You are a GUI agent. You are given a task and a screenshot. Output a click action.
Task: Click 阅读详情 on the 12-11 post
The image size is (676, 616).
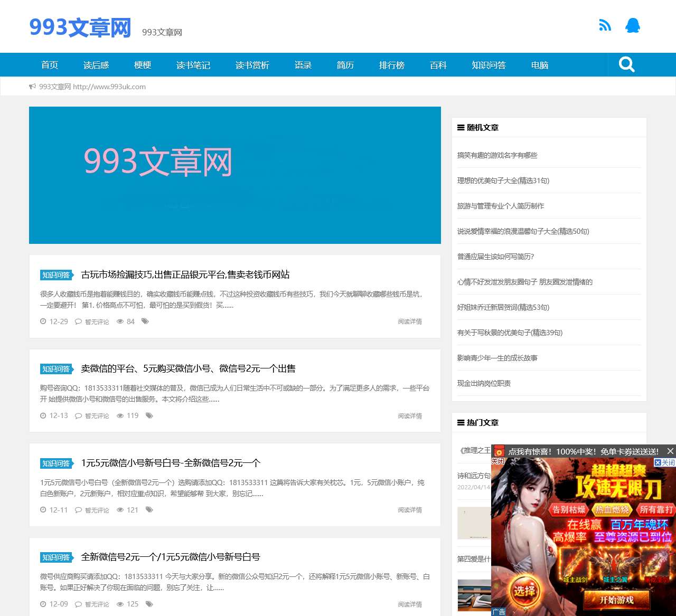pos(410,510)
